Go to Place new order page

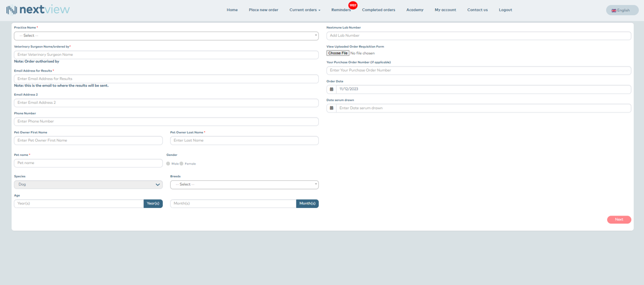tap(264, 10)
